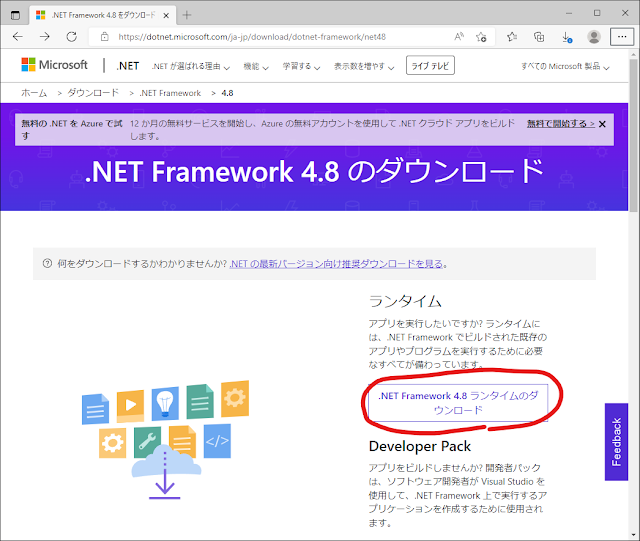
Task: Expand the 機能 dropdown menu
Action: (x=256, y=67)
